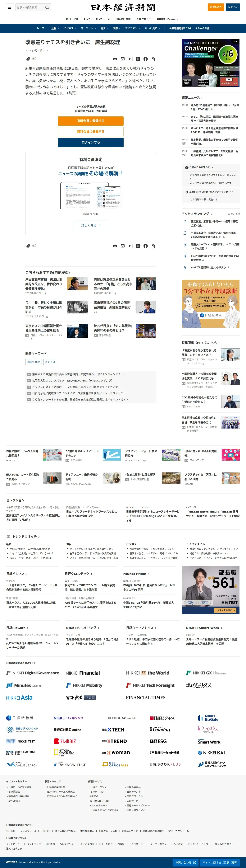This screenshot has width=246, height=868.
Task: Open the NIKKEI THE PITCH Challenger banner
Action: tap(211, 63)
